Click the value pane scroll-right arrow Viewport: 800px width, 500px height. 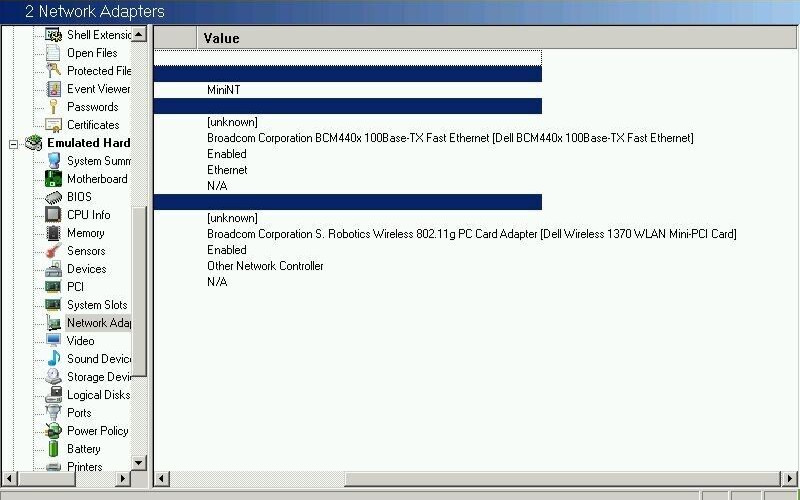coord(788,479)
